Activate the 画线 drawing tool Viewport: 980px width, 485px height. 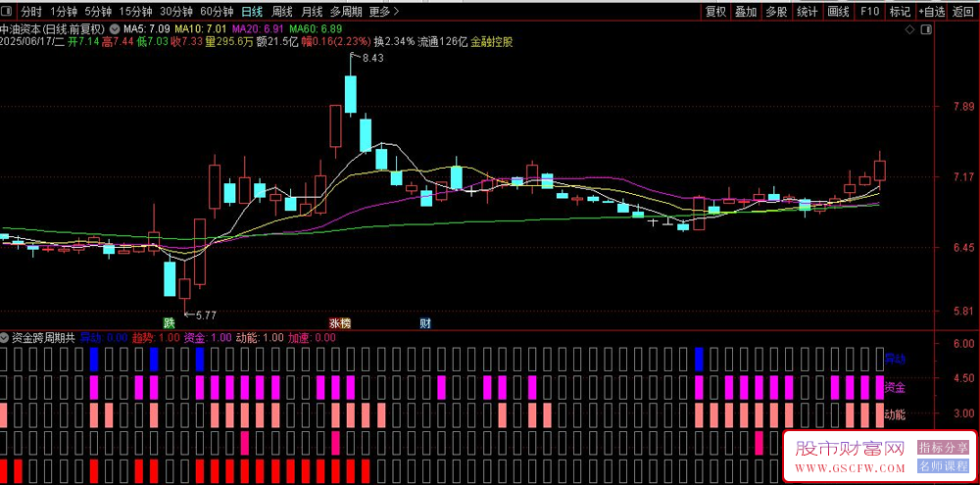[x=838, y=11]
